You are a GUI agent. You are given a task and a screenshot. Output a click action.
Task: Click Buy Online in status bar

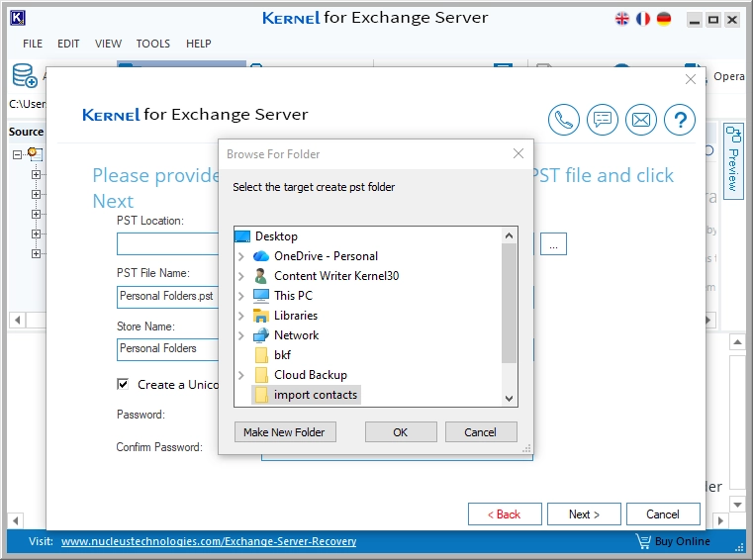683,541
